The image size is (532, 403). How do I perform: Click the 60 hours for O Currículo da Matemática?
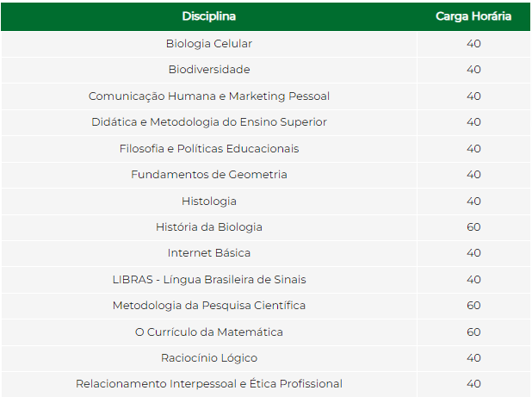(473, 332)
